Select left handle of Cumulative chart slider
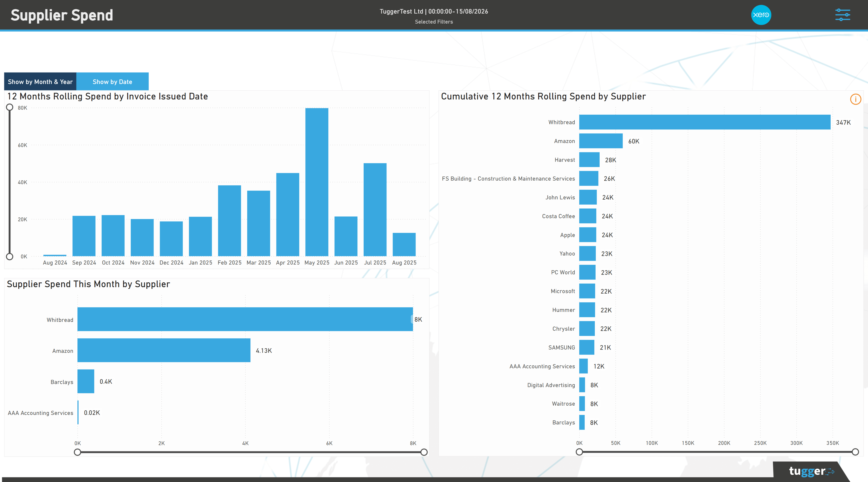 click(579, 452)
